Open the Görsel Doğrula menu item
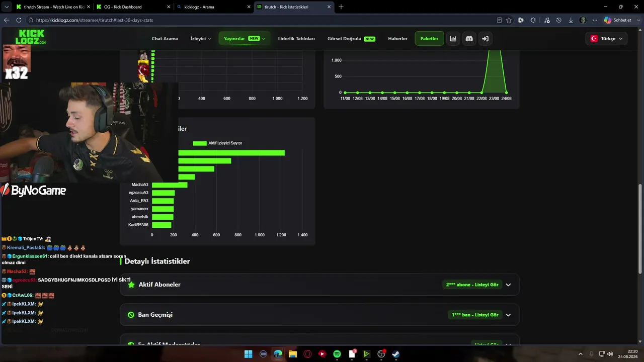The height and width of the screenshot is (362, 644). (x=351, y=39)
